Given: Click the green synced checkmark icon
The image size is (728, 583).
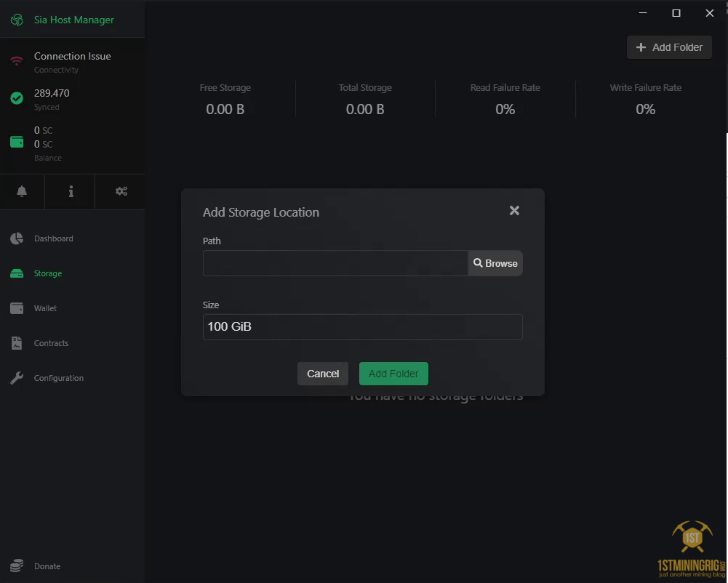Looking at the screenshot, I should [17, 98].
